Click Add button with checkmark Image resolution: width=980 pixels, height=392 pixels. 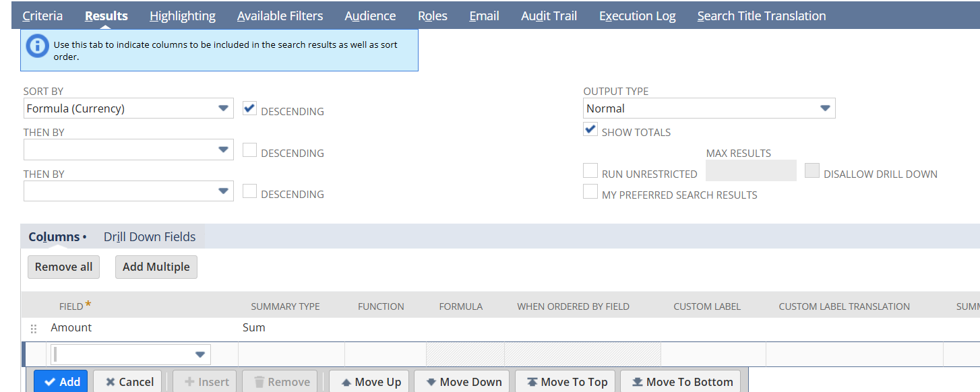pyautogui.click(x=61, y=382)
